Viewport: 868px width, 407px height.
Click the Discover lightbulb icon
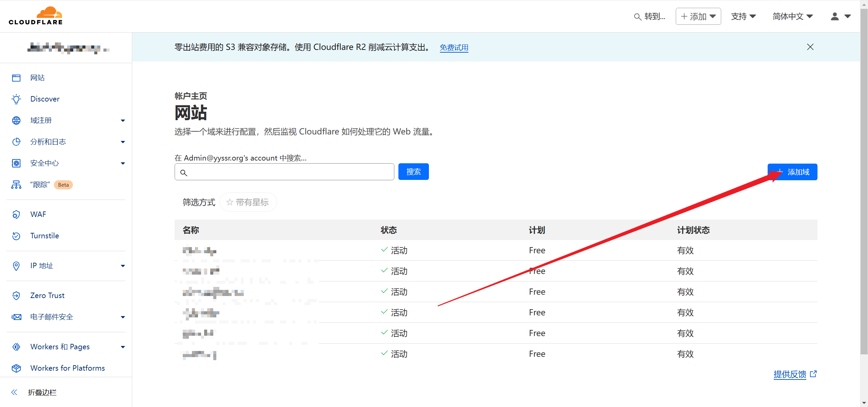click(16, 99)
